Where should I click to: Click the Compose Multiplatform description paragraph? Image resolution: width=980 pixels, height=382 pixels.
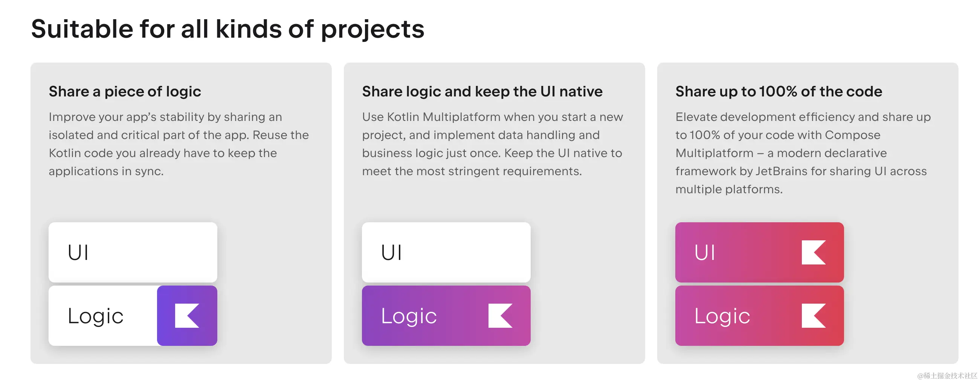803,153
